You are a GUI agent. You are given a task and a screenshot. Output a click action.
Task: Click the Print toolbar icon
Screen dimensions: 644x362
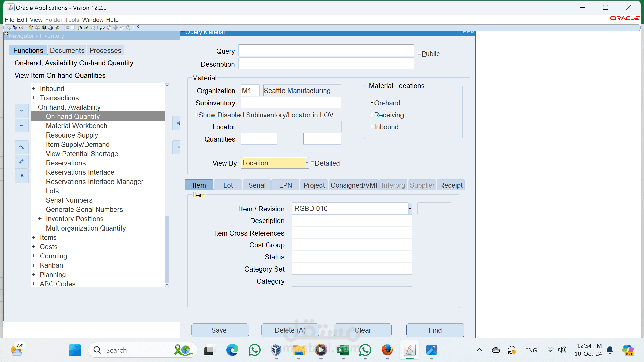pyautogui.click(x=51, y=28)
